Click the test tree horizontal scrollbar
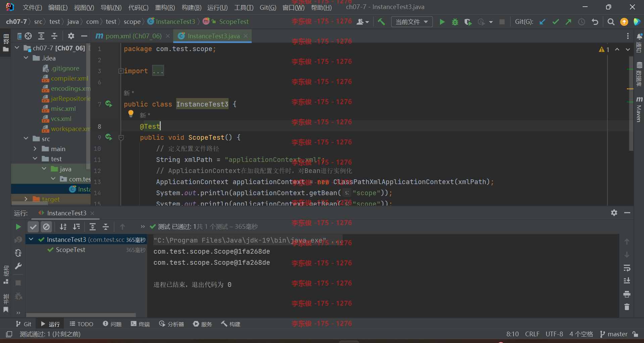 click(81, 315)
